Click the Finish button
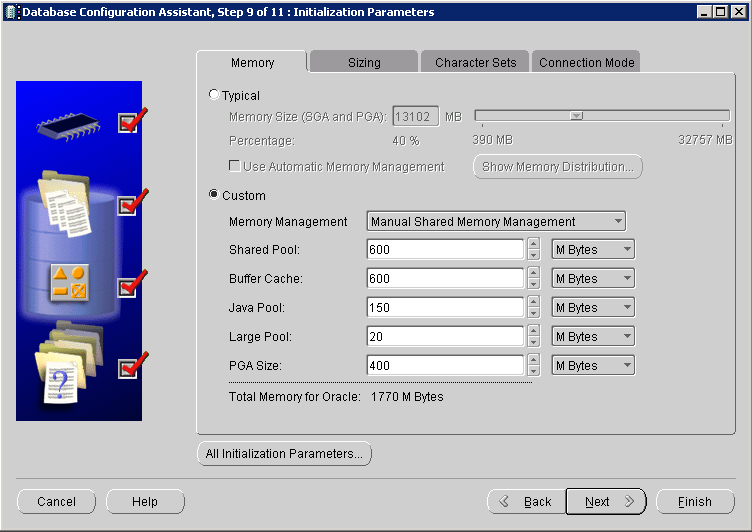Screen dimensions: 752x532 pyautogui.click(x=695, y=501)
